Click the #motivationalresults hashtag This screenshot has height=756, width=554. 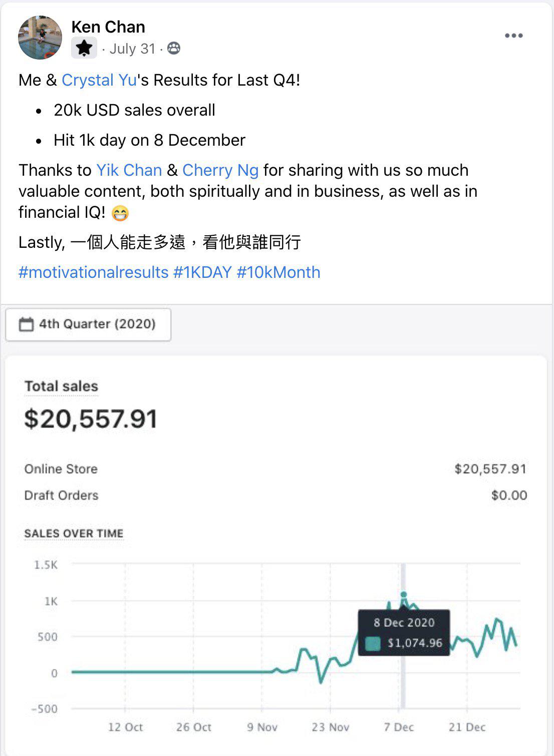coord(93,272)
